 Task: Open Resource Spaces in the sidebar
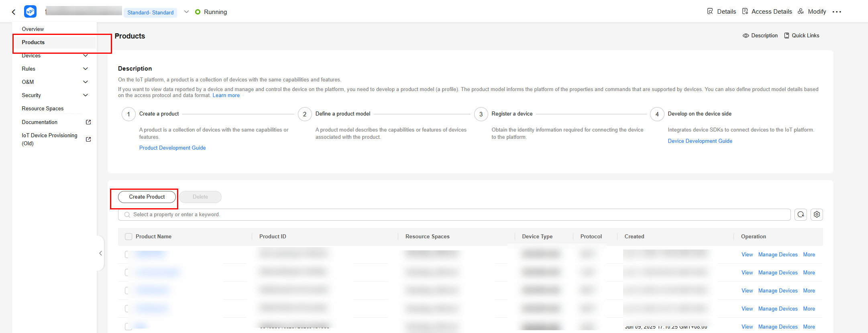pyautogui.click(x=43, y=108)
